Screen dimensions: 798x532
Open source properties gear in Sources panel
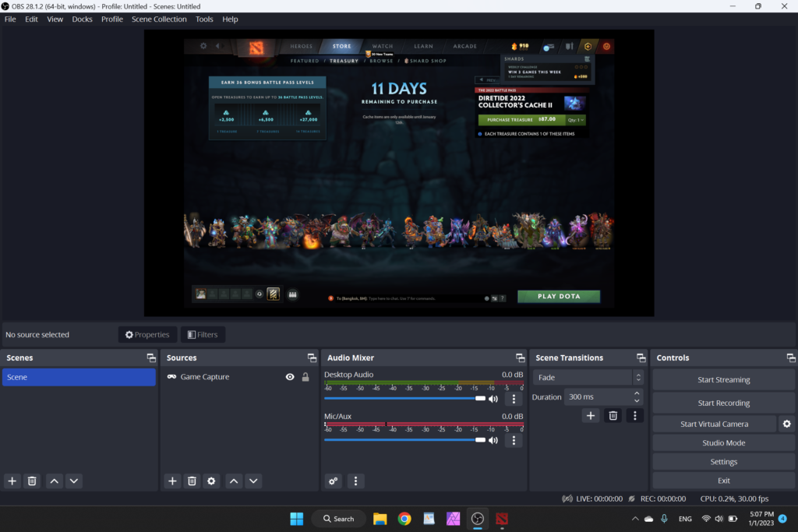211,481
